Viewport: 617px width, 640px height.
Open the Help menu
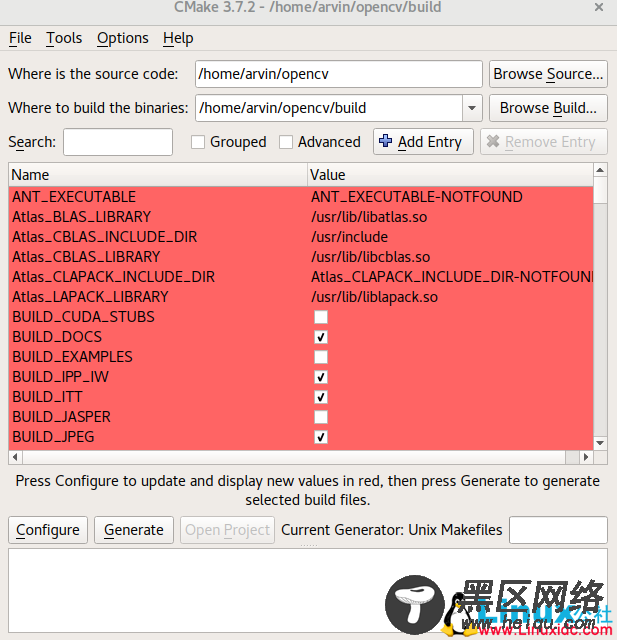coord(178,38)
